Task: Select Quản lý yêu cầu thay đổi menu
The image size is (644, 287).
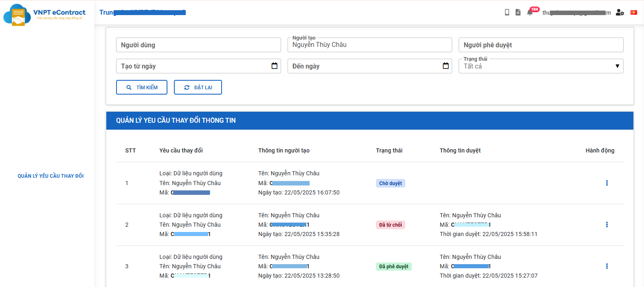Action: (51, 176)
